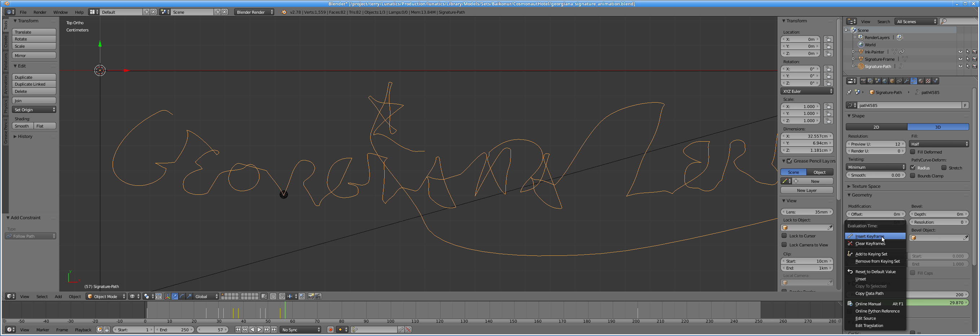The image size is (980, 336).
Task: Toggle the Lock to Cursor checkbox
Action: pyautogui.click(x=784, y=236)
